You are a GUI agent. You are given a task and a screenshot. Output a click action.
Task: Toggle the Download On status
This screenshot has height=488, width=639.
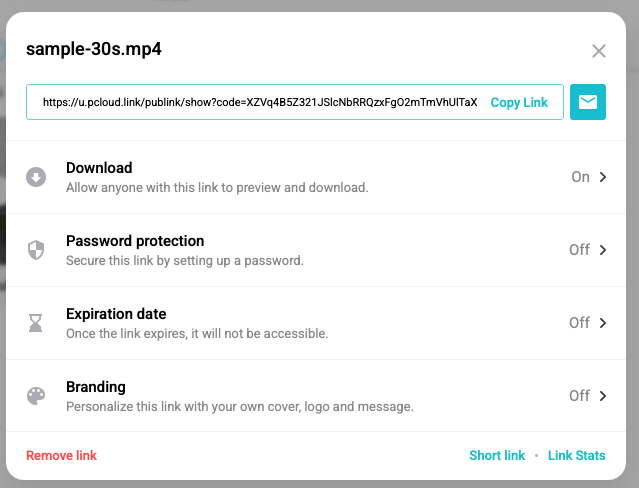tap(580, 177)
